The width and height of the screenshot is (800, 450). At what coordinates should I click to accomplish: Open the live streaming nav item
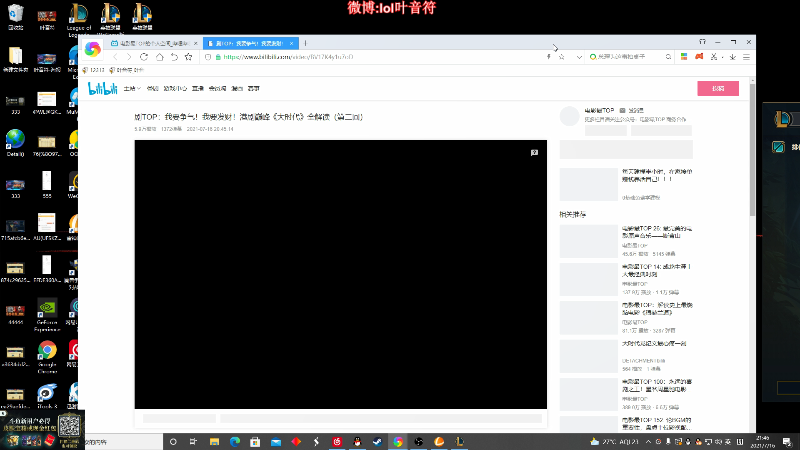click(x=198, y=89)
